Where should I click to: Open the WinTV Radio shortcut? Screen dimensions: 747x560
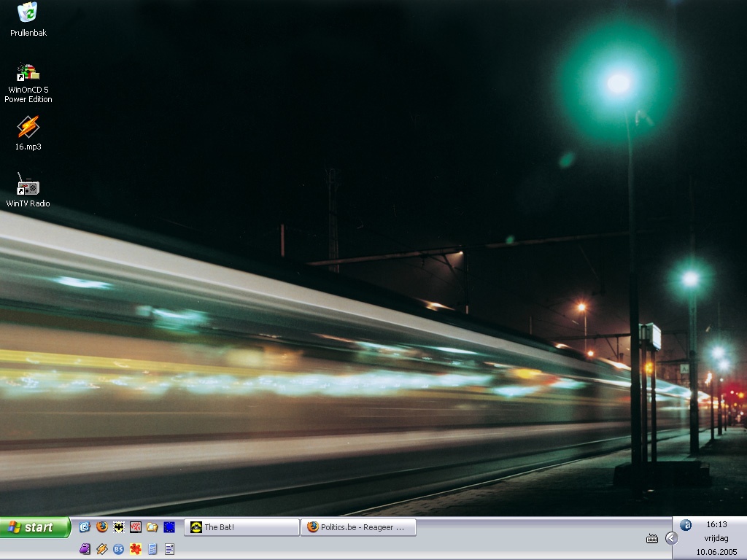coord(28,185)
